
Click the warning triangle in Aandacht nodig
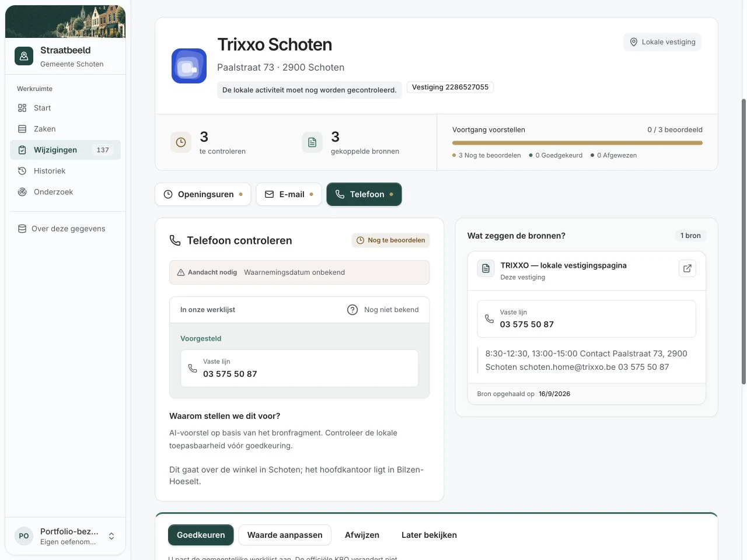point(181,272)
